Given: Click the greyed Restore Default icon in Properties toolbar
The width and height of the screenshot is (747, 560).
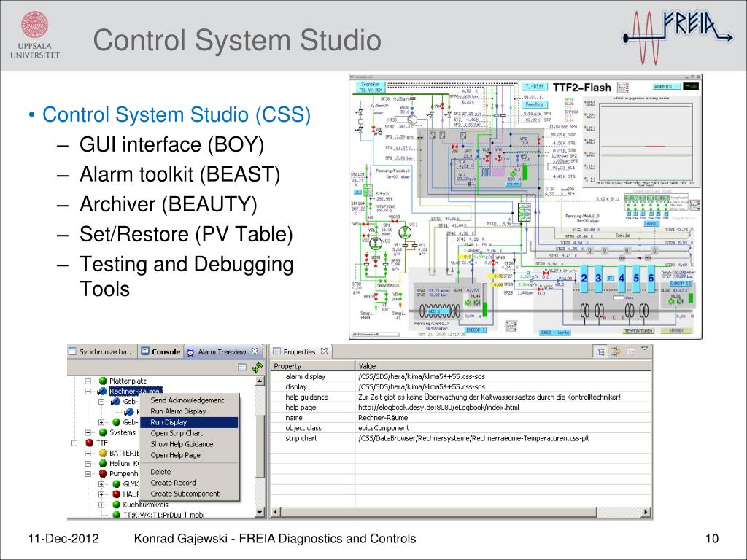Looking at the screenshot, I should (x=631, y=352).
